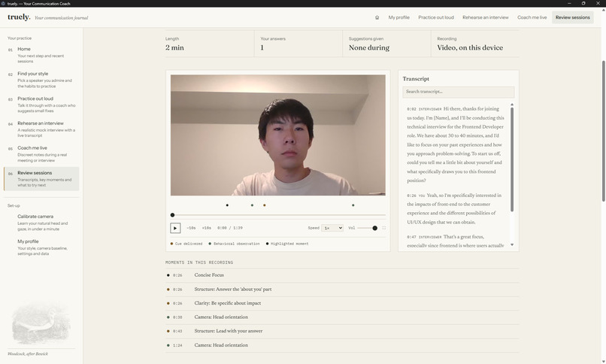The width and height of the screenshot is (606, 364).
Task: Open My profile in top navigation
Action: point(398,17)
